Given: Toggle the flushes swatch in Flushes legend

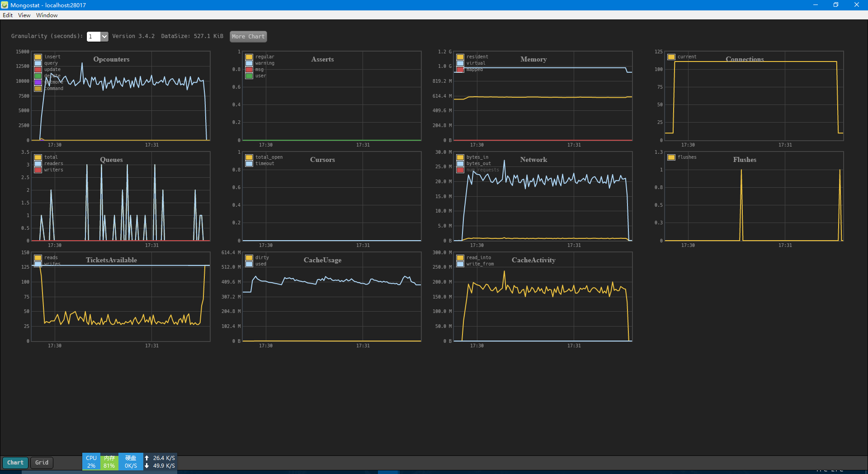Looking at the screenshot, I should point(671,157).
